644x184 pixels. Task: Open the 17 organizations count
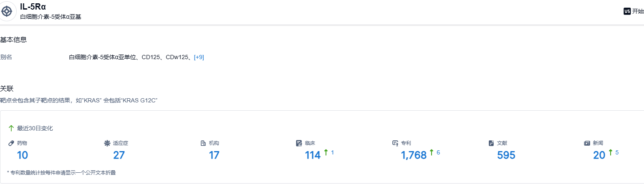(214, 155)
